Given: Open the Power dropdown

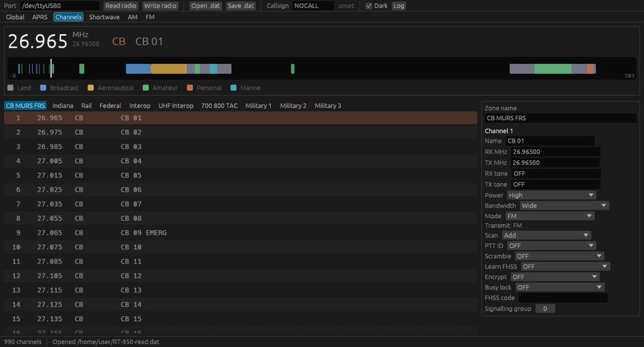Looking at the screenshot, I should click(551, 195).
